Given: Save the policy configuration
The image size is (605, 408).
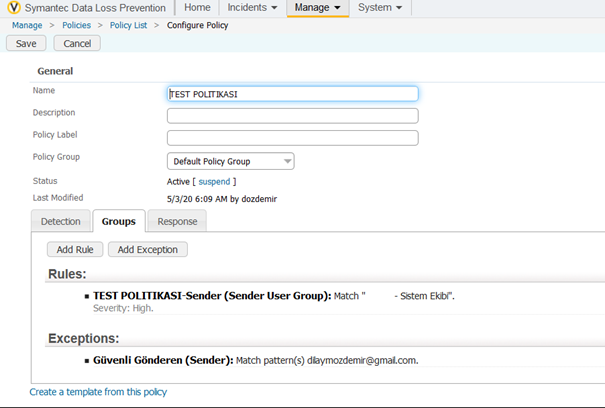Looking at the screenshot, I should pyautogui.click(x=26, y=43).
